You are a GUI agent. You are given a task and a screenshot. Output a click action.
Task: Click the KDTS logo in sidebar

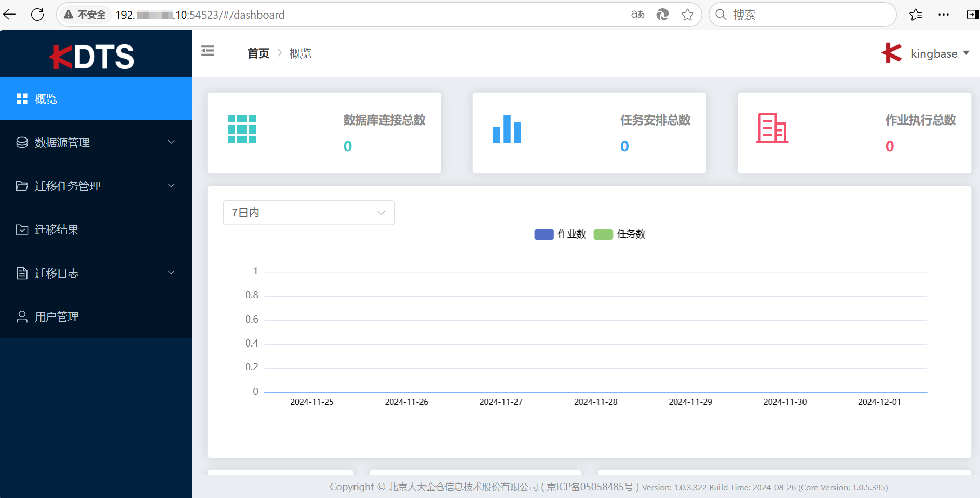point(92,56)
